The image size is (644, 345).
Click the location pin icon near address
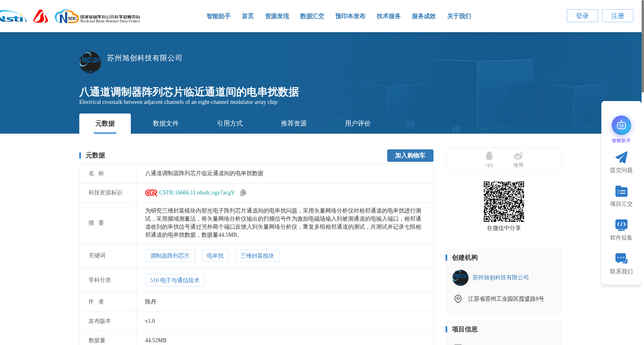(458, 299)
